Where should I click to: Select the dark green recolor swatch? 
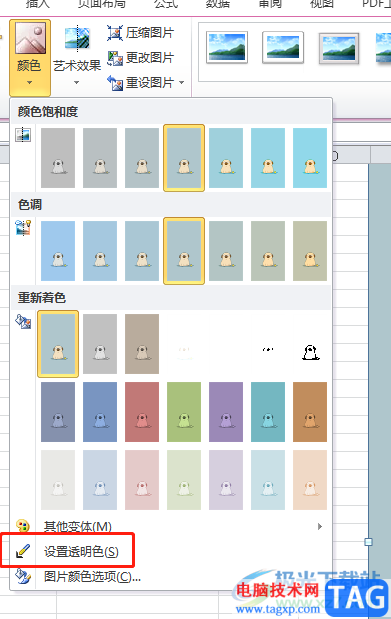[x=184, y=412]
